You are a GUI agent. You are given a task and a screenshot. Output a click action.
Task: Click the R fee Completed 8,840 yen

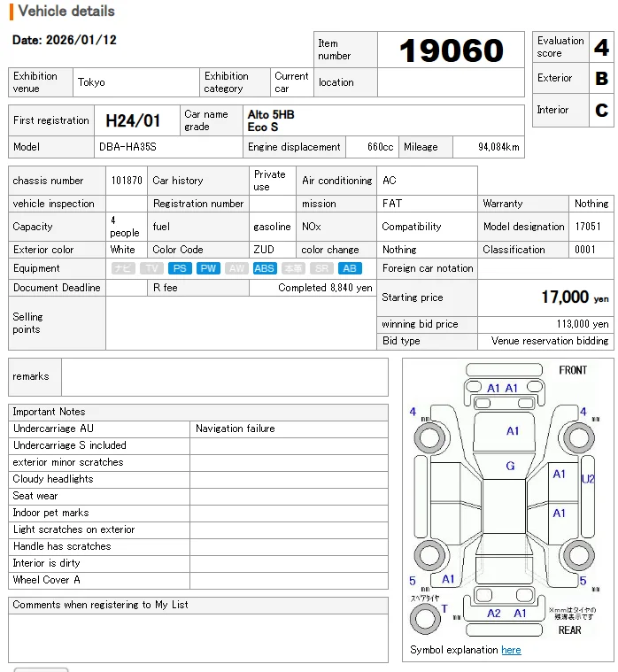(325, 288)
